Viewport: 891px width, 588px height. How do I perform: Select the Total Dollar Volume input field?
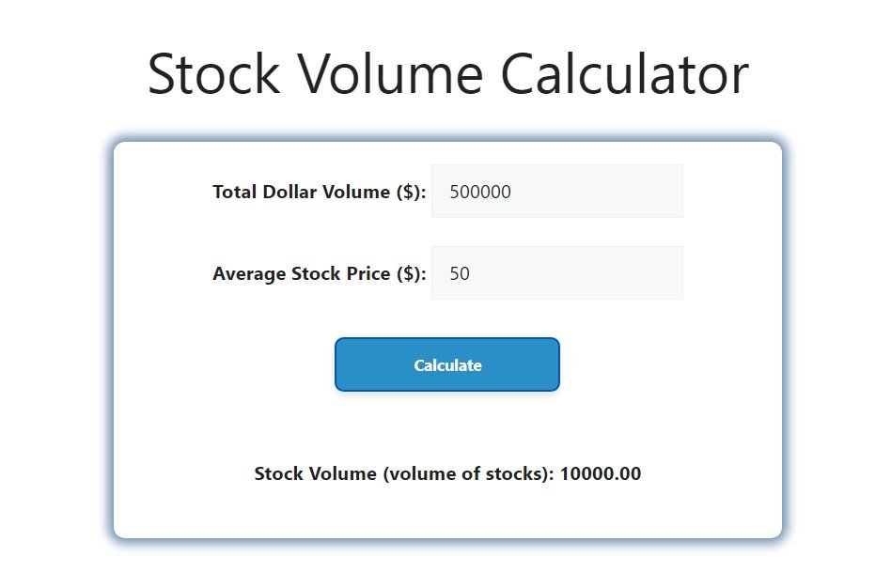(x=556, y=191)
